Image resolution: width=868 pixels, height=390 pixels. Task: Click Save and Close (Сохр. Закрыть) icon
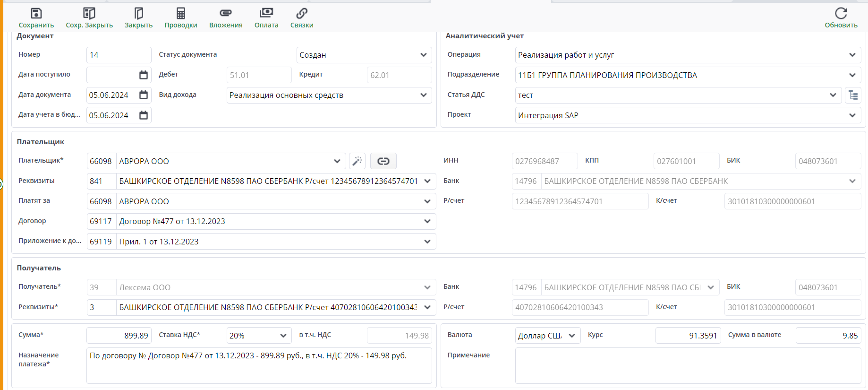click(89, 14)
